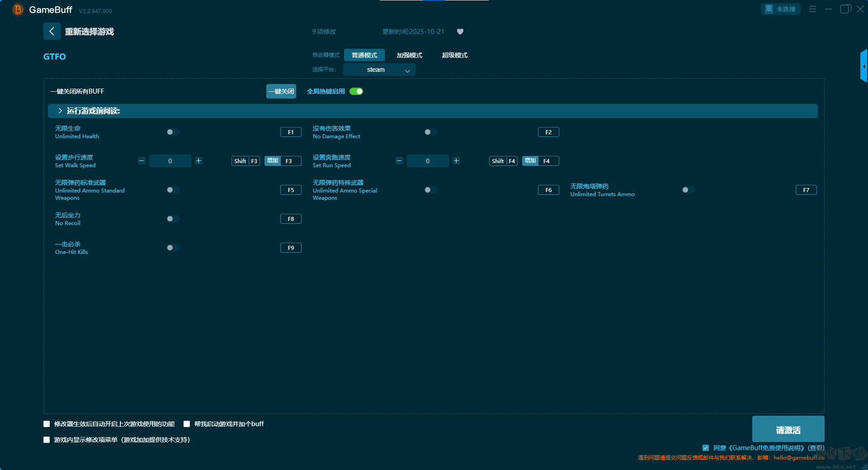The image size is (868, 470).
Task: Expand the blue side panel arrow
Action: pos(863,66)
